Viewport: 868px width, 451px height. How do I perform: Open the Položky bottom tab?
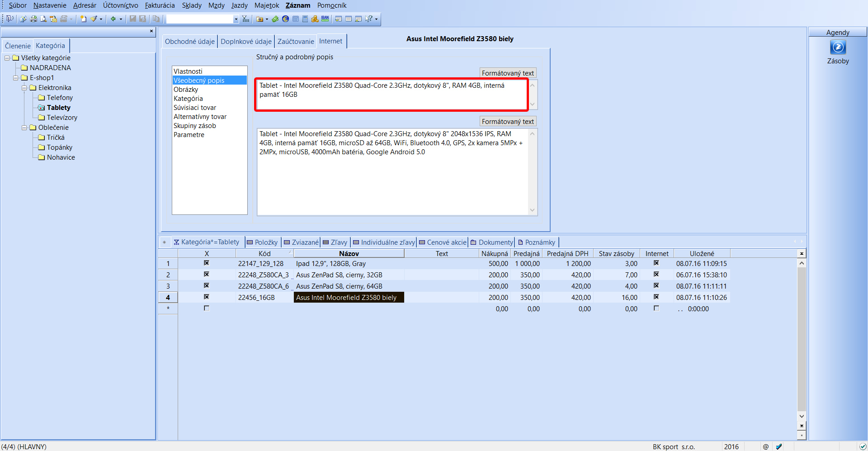[262, 242]
